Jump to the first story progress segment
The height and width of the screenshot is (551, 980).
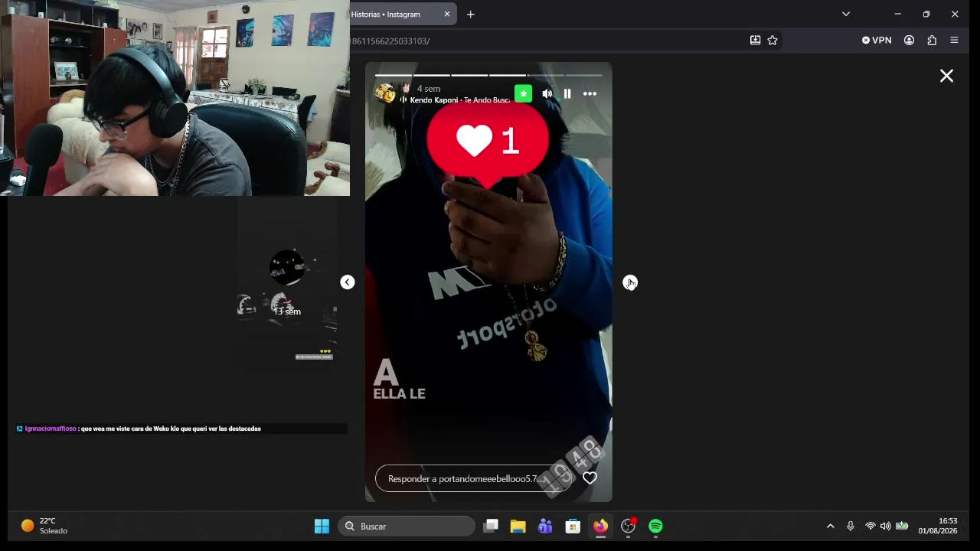click(394, 75)
